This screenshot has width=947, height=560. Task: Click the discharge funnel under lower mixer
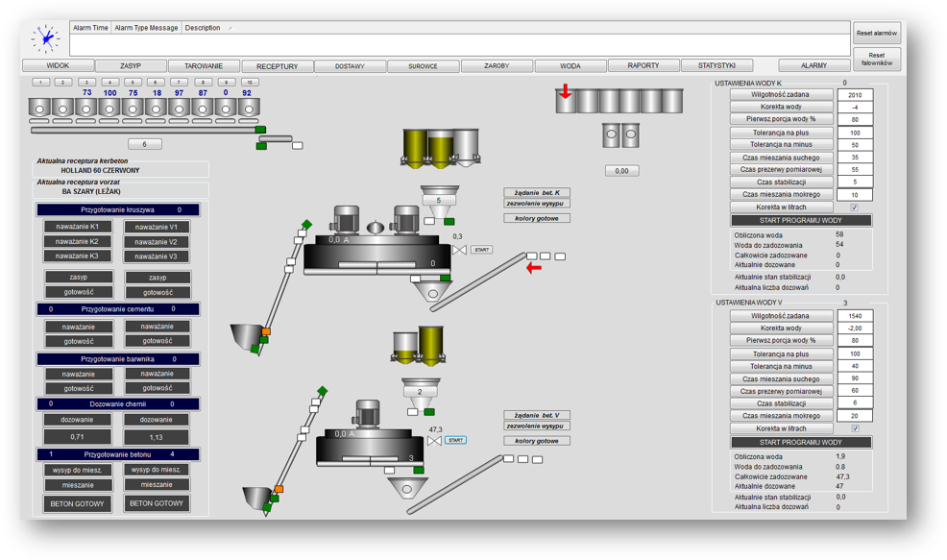pyautogui.click(x=407, y=488)
